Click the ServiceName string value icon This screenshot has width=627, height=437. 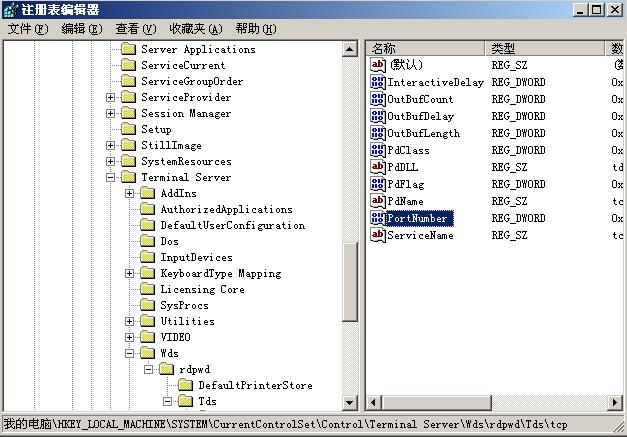[x=378, y=235]
